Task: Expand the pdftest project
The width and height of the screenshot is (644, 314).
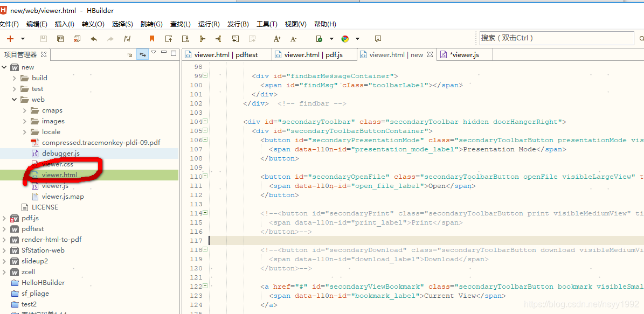Action: coord(4,228)
